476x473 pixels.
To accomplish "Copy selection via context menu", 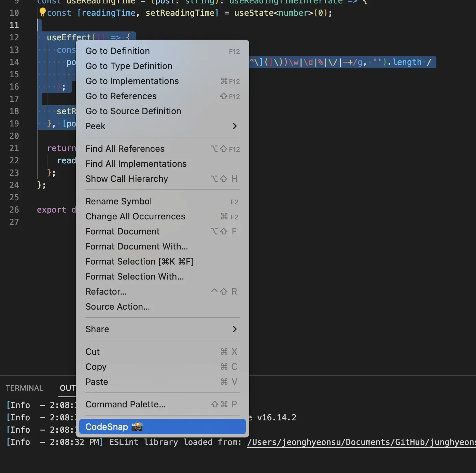I will click(96, 367).
